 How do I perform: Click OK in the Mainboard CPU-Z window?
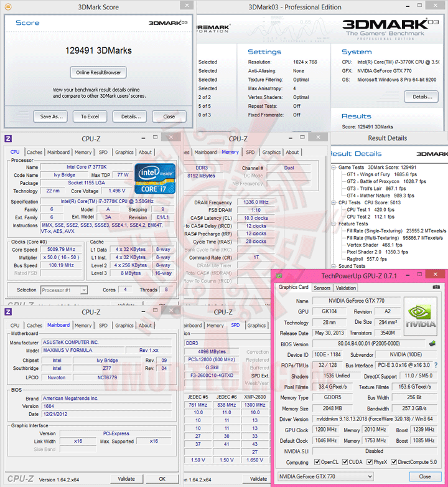click(162, 479)
